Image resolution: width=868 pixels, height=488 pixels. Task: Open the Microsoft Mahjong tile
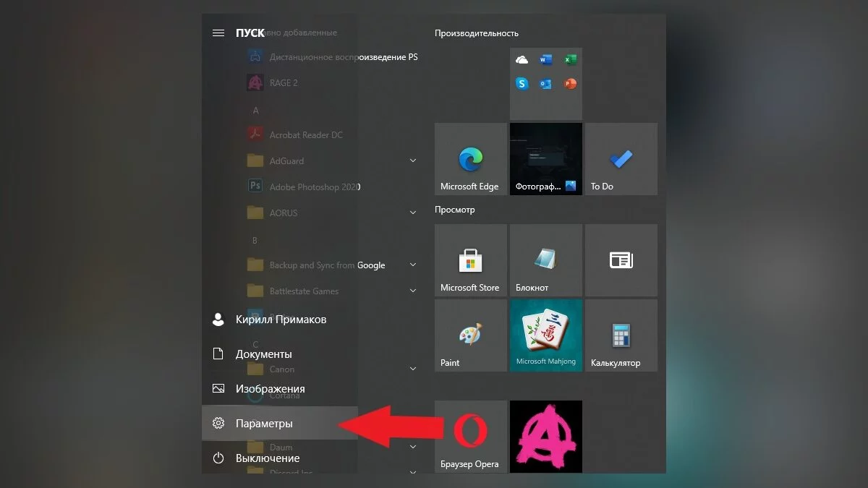point(546,335)
